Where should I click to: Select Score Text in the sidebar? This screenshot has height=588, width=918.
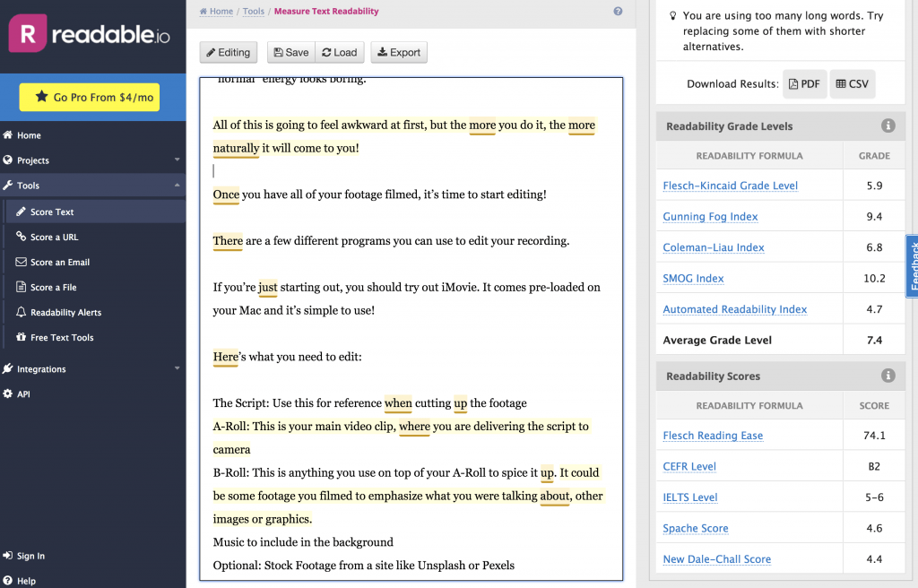point(95,212)
